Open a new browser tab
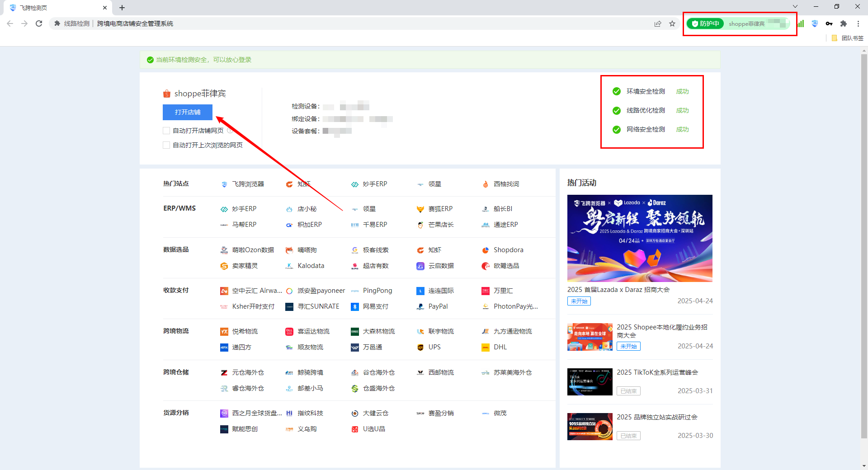The width and height of the screenshot is (868, 470). click(x=122, y=8)
